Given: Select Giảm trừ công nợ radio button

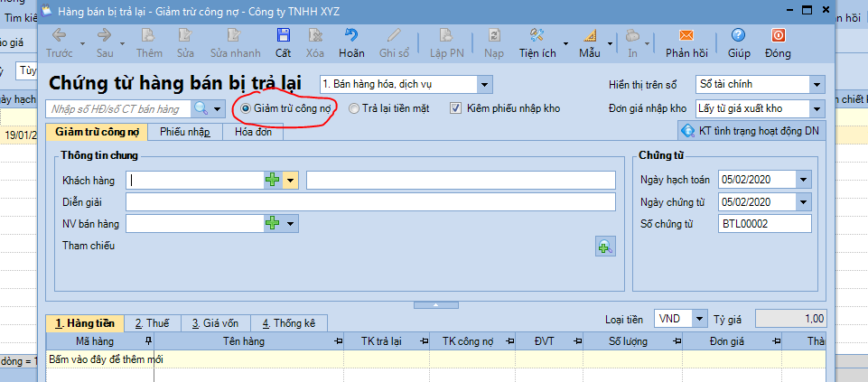Looking at the screenshot, I should [247, 108].
